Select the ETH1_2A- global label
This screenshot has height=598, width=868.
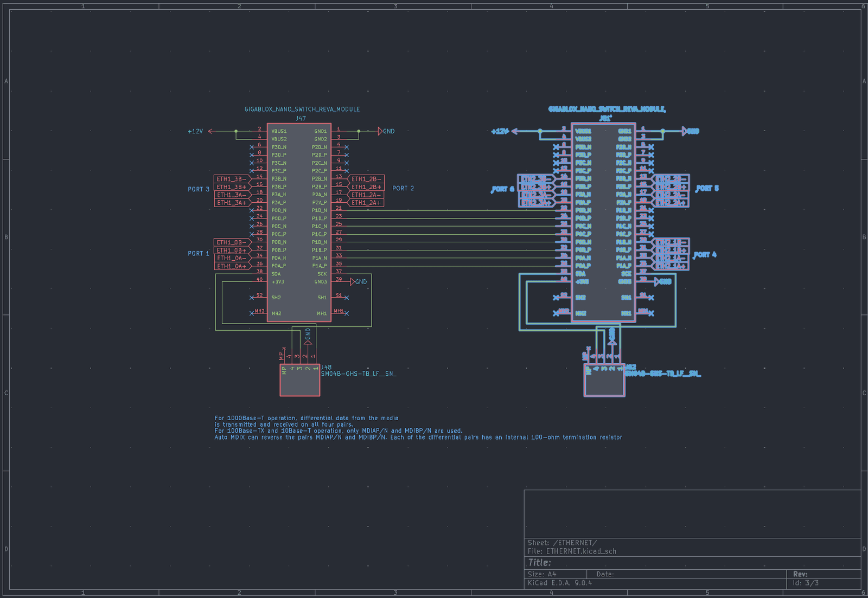[x=365, y=195]
